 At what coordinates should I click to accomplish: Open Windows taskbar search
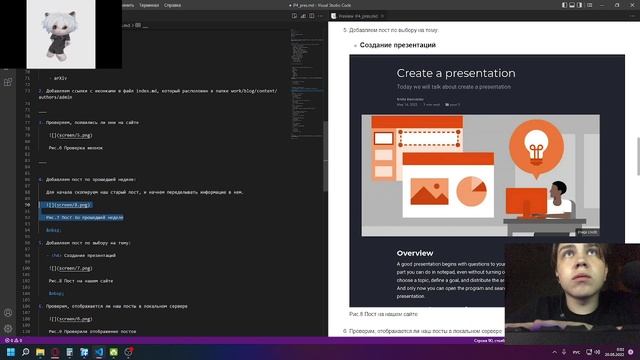[x=26, y=352]
